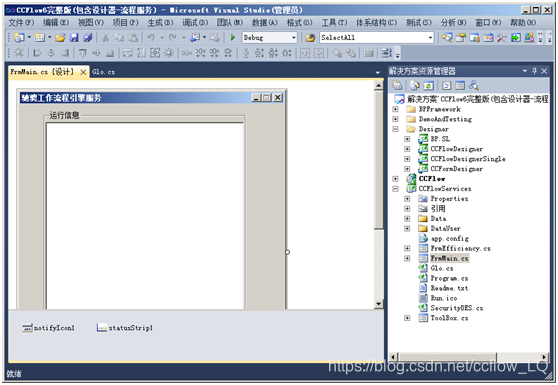Click the Paste clipboard icon
558x385 pixels.
point(133,37)
